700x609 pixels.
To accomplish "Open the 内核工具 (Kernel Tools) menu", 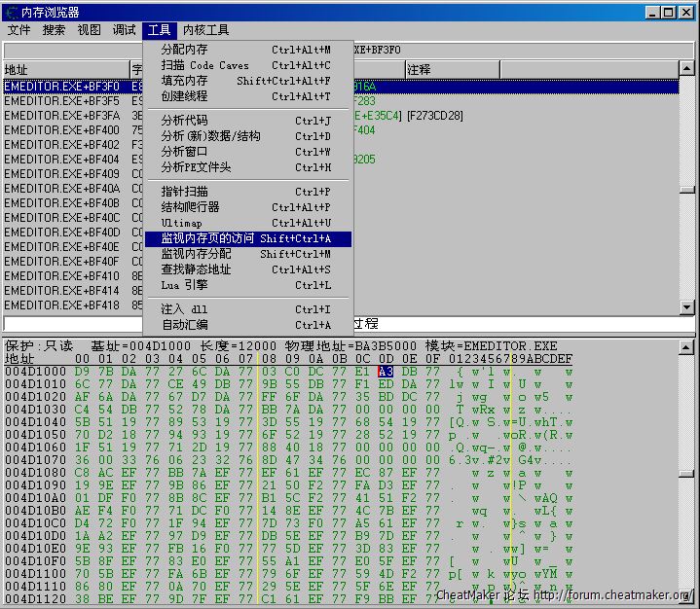I will pos(206,30).
